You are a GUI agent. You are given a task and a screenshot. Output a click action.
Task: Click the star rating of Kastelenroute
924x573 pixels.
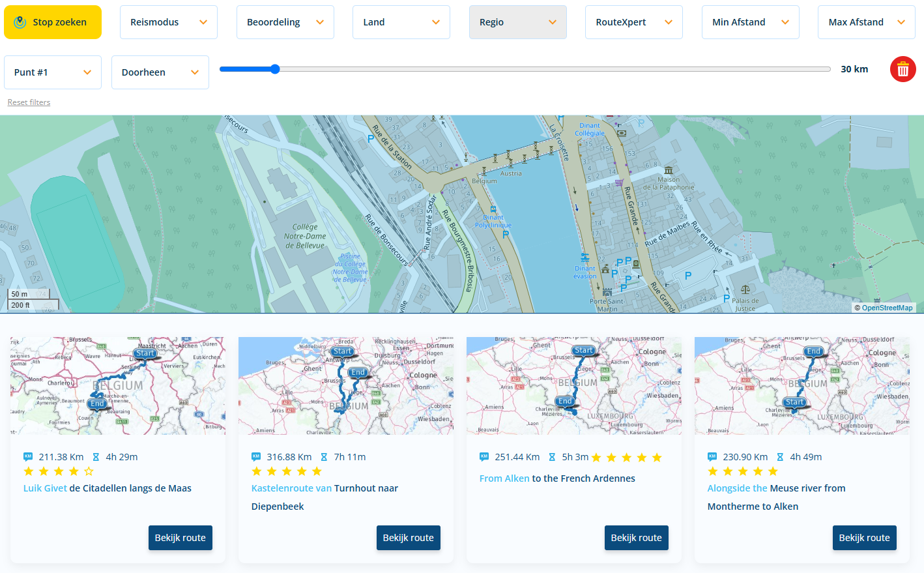tap(287, 471)
